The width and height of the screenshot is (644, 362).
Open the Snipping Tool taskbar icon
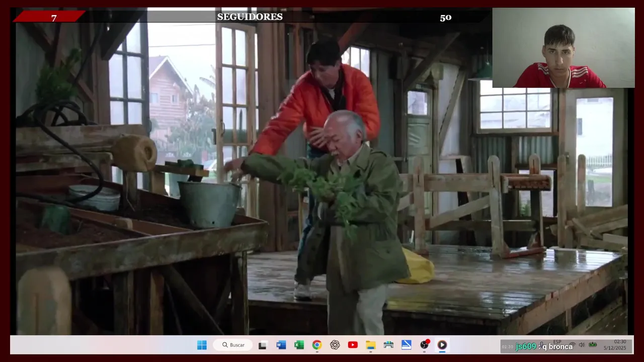[388, 345]
